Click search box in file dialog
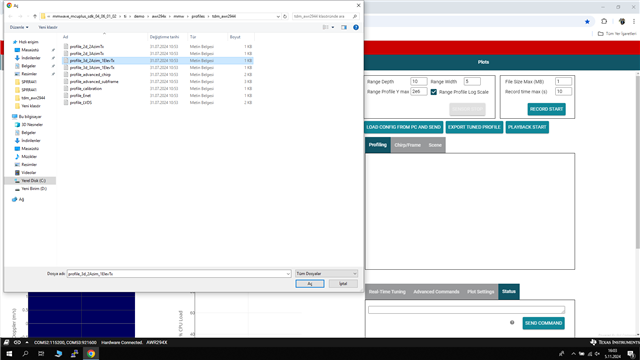 click(322, 16)
